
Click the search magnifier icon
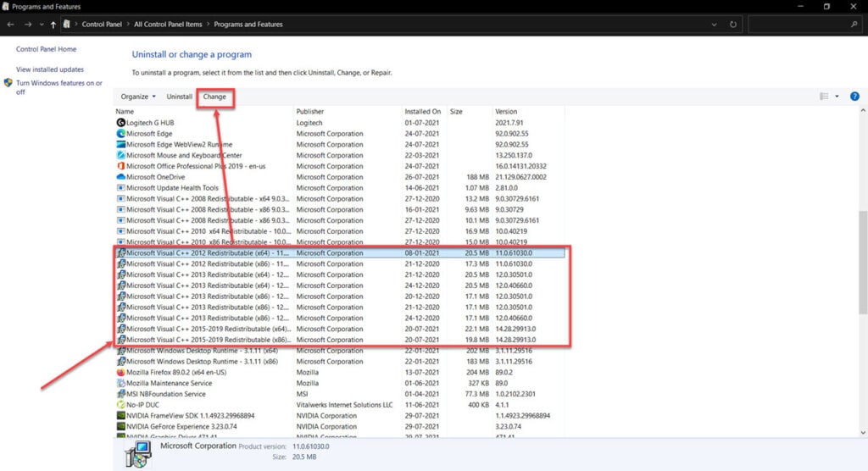(x=854, y=25)
